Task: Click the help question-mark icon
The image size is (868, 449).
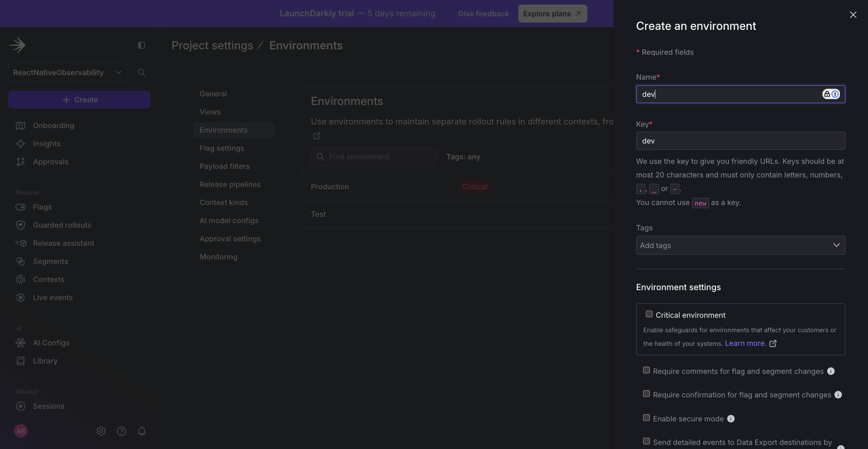Action: click(121, 431)
